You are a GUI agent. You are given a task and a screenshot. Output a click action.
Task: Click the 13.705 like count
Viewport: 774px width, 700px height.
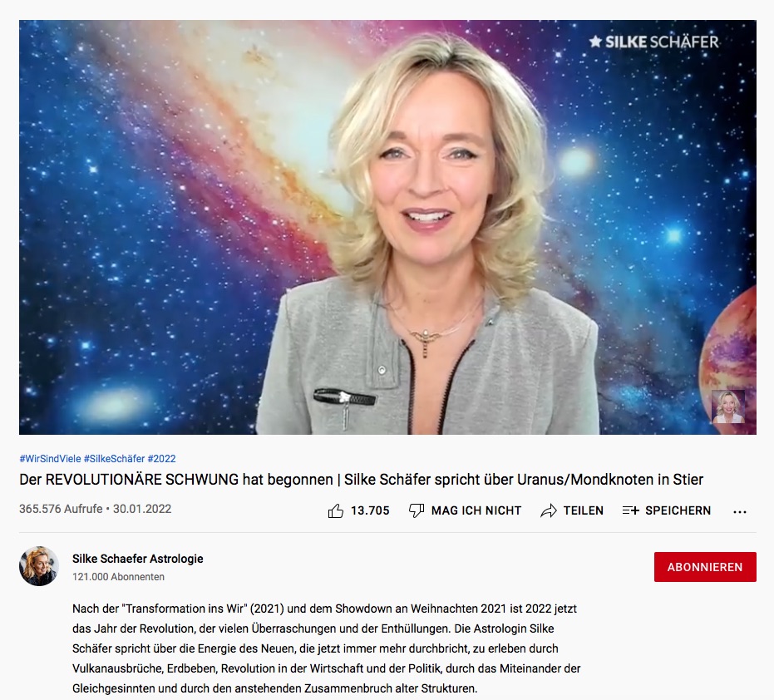370,510
